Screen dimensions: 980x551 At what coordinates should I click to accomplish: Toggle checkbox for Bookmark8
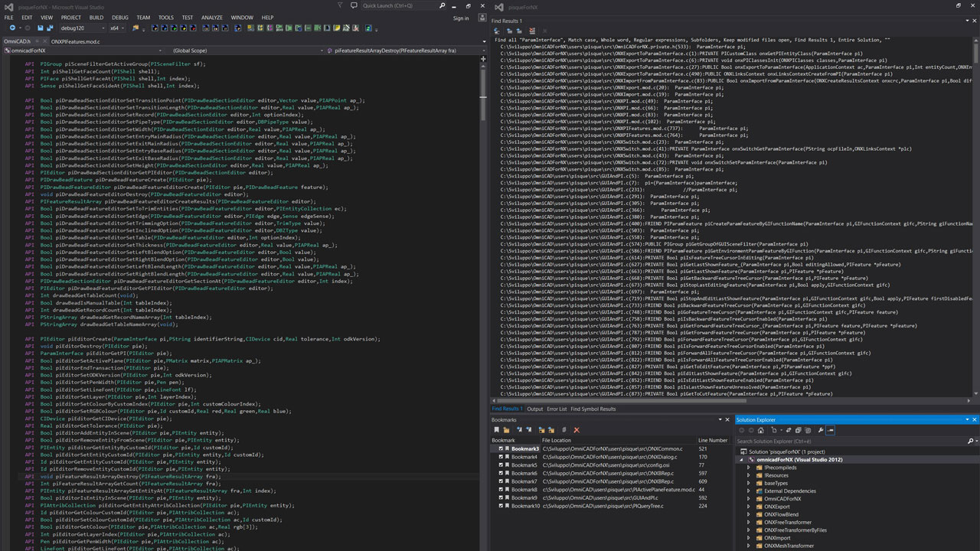(501, 490)
